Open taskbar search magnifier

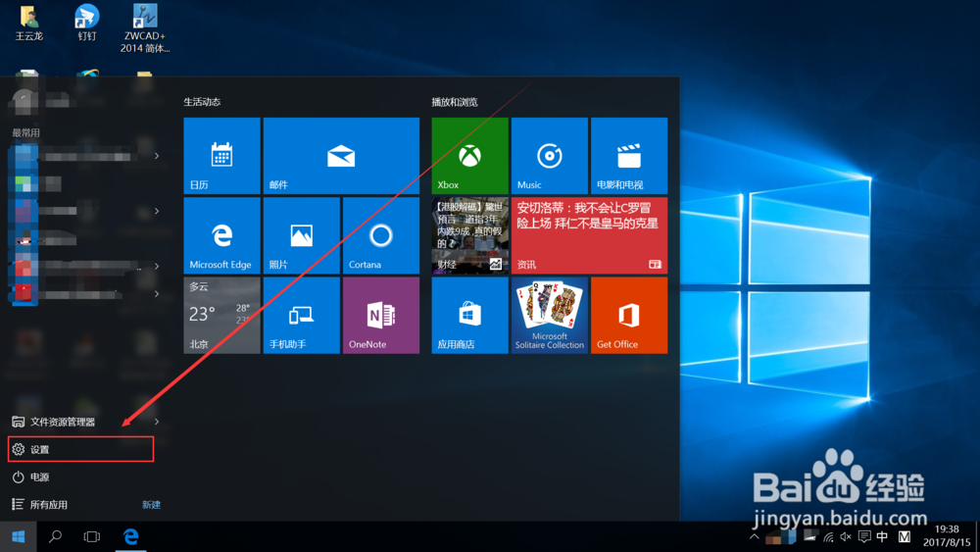55,536
